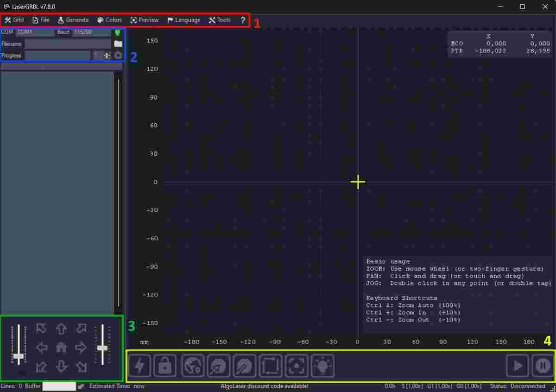Activate the Frame perimeter tracing icon
This screenshot has height=392, width=556.
(270, 366)
